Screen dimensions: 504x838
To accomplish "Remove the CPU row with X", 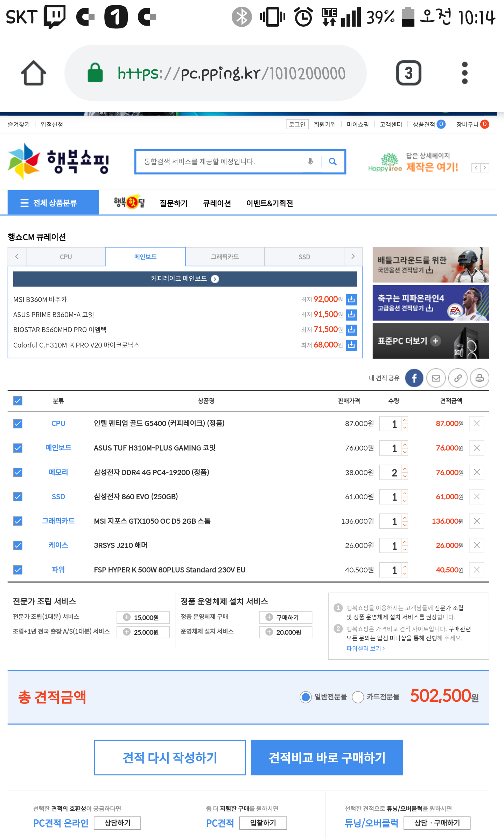I will point(477,424).
